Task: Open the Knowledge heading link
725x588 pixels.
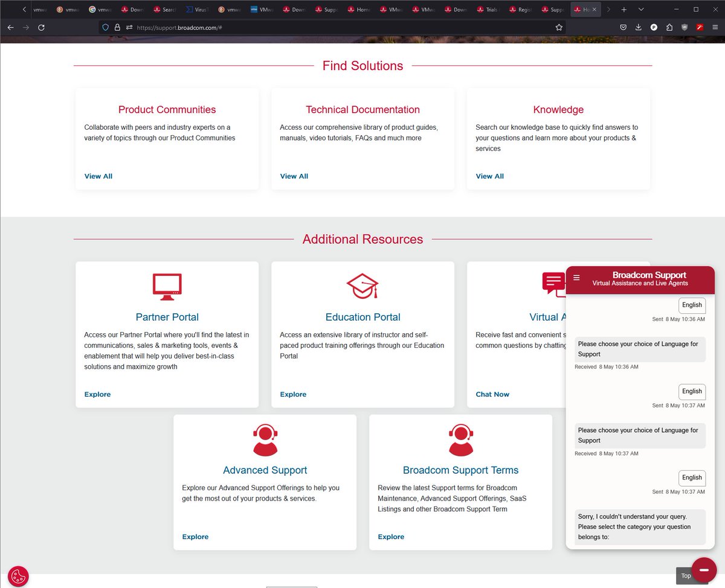Action: (x=558, y=109)
